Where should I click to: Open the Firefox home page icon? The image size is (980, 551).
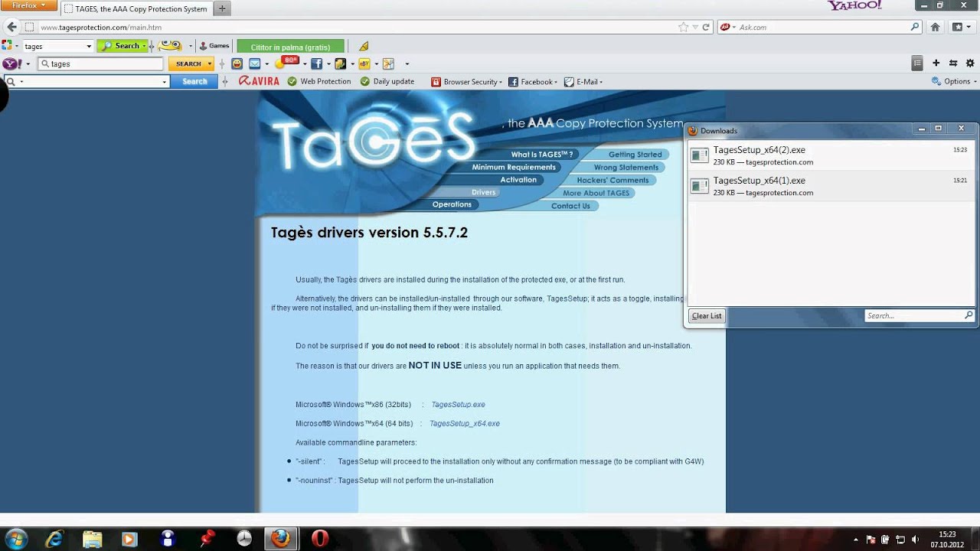point(935,27)
